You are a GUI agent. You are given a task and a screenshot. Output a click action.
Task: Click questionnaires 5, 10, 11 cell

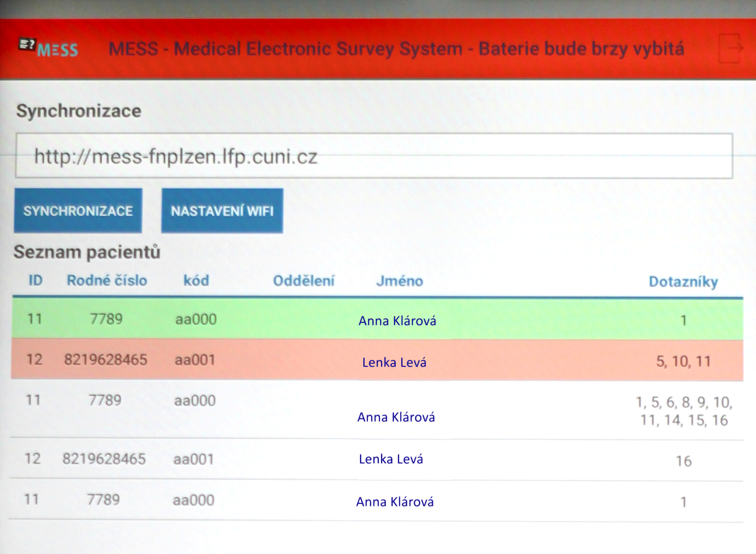pyautogui.click(x=683, y=361)
